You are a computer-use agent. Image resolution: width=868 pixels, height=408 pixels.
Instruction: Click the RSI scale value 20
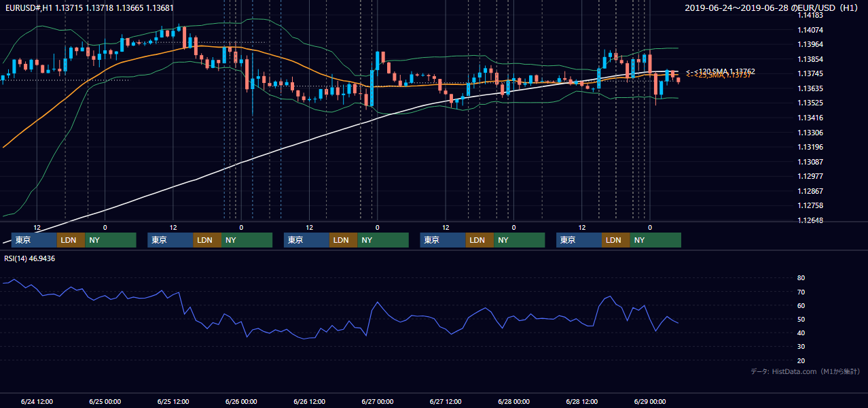(801, 360)
